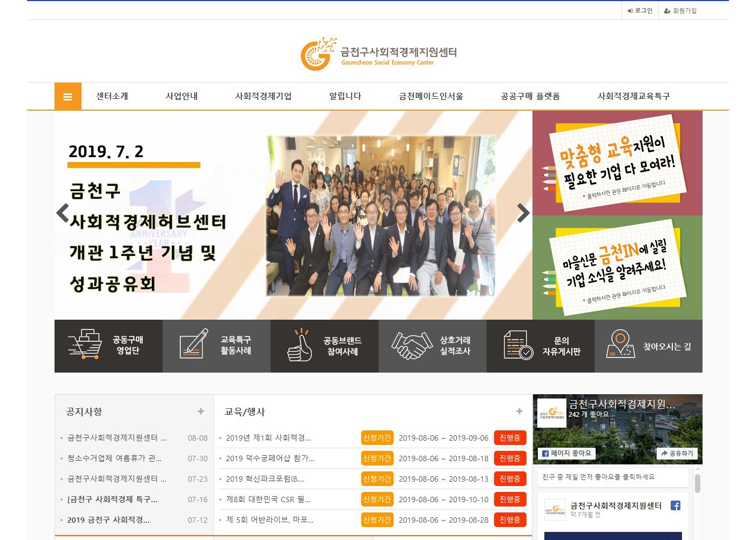Open the orange hamburger menu icon
Image resolution: width=756 pixels, height=540 pixels.
67,97
